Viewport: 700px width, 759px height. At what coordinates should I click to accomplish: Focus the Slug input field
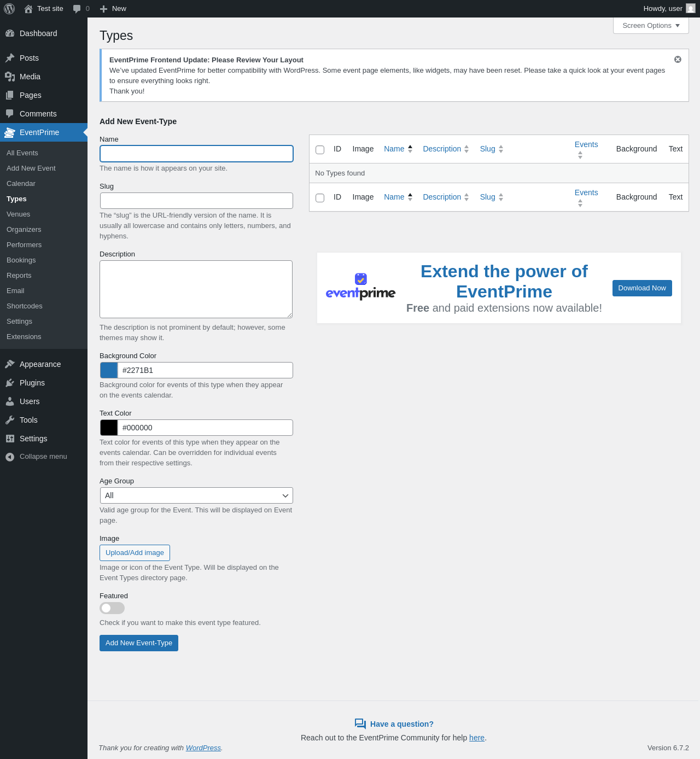pyautogui.click(x=196, y=201)
